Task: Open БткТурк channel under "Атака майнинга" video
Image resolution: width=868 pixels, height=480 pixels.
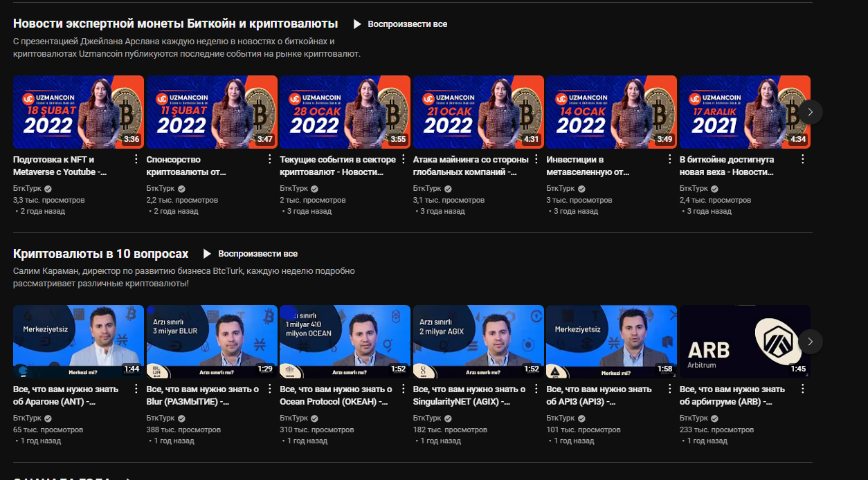Action: 427,189
